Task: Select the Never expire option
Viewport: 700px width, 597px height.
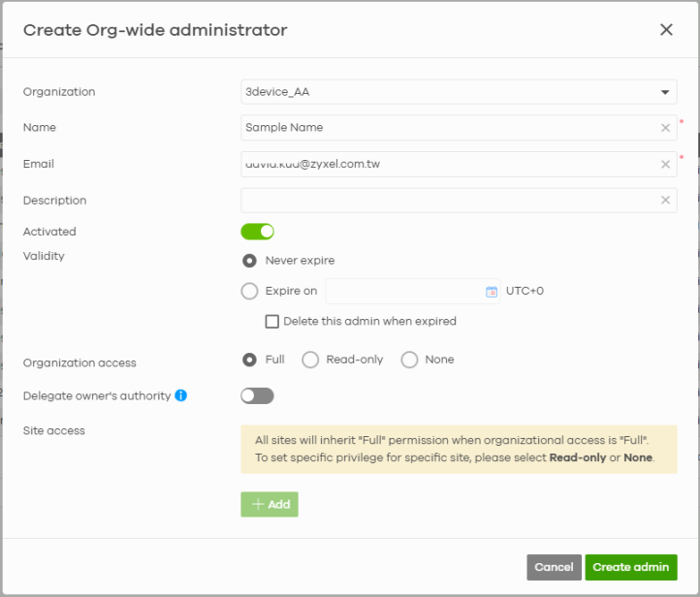Action: point(250,261)
